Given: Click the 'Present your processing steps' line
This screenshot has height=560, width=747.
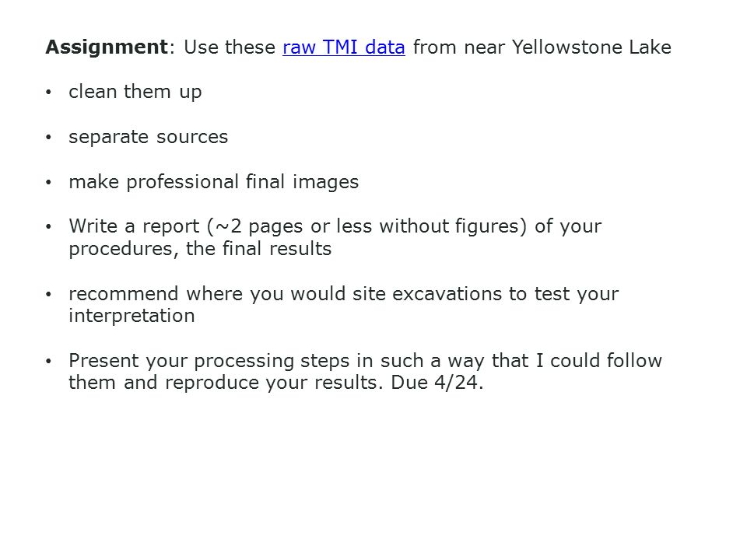Looking at the screenshot, I should 366,361.
